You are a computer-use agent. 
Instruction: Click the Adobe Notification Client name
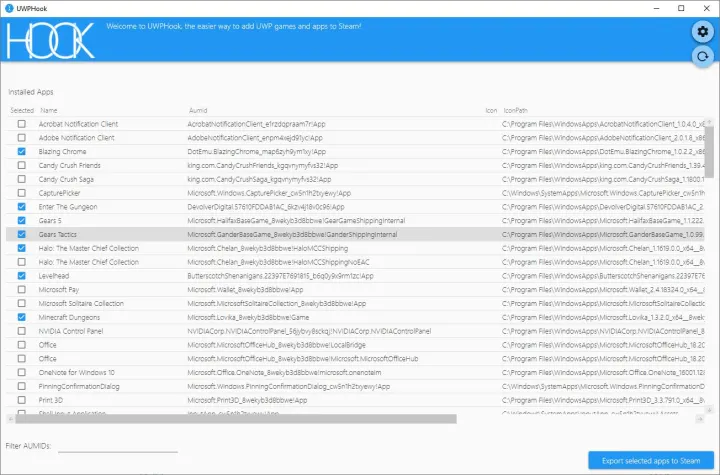(x=76, y=138)
